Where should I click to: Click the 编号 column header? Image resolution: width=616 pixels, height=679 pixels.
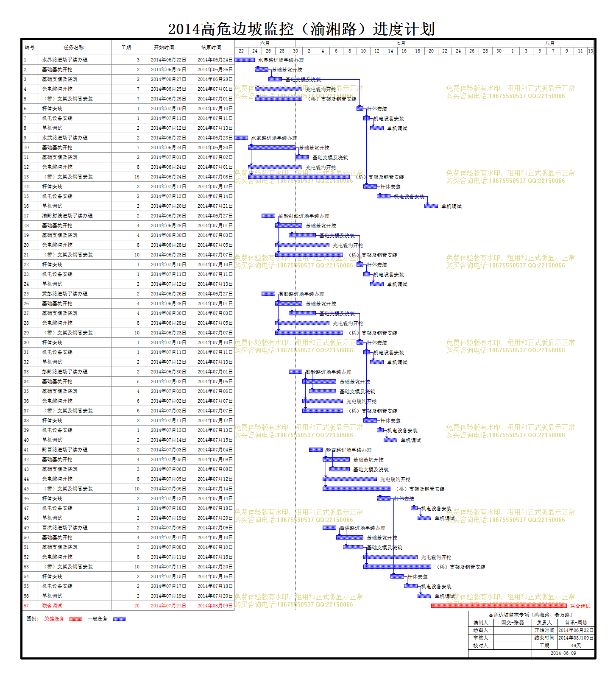[x=30, y=47]
